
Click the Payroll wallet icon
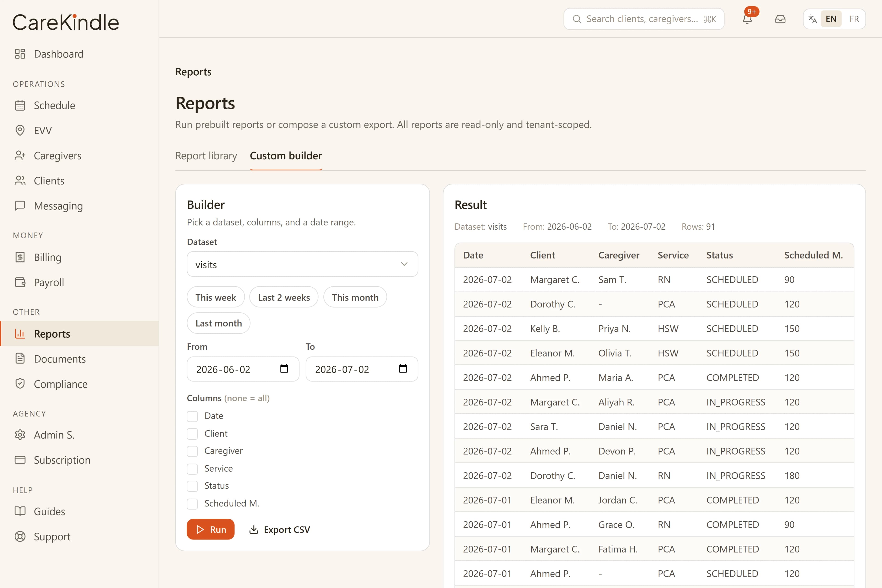tap(20, 282)
